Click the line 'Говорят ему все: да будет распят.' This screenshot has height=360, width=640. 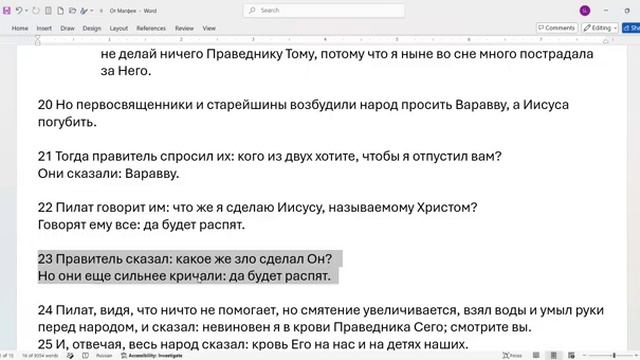141,225
